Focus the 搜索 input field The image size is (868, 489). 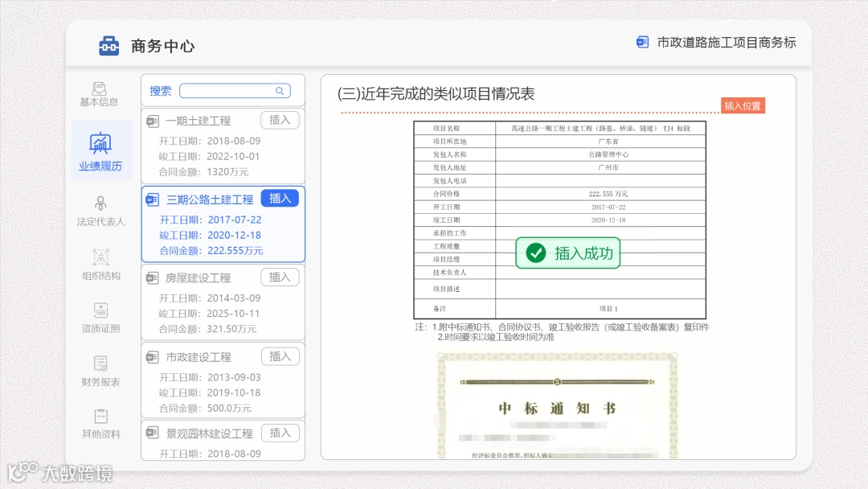pos(235,91)
